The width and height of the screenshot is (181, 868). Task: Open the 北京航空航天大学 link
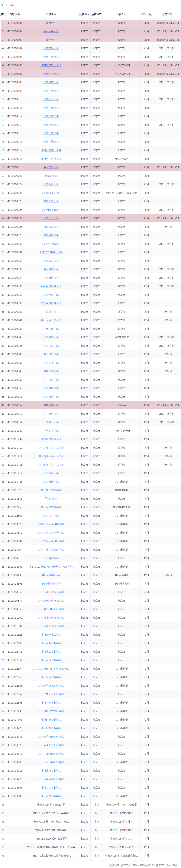(51, 65)
